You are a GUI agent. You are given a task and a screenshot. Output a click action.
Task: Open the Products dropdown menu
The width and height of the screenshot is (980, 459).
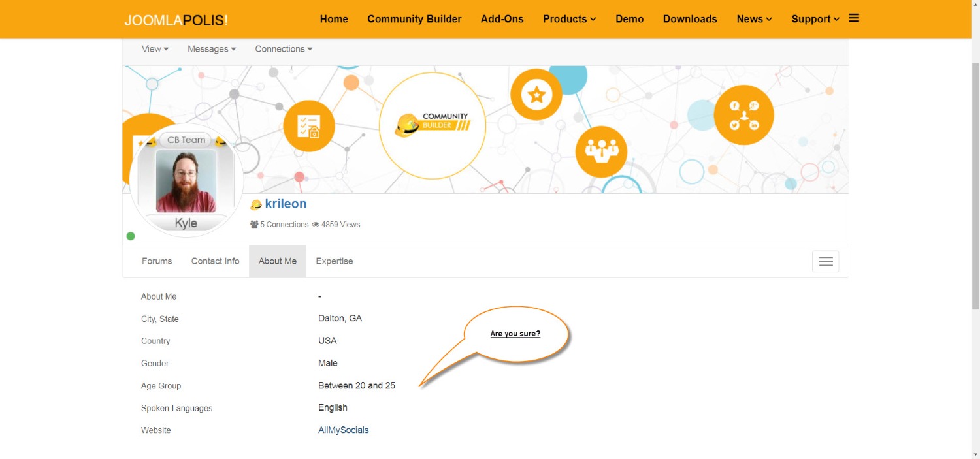pos(569,19)
